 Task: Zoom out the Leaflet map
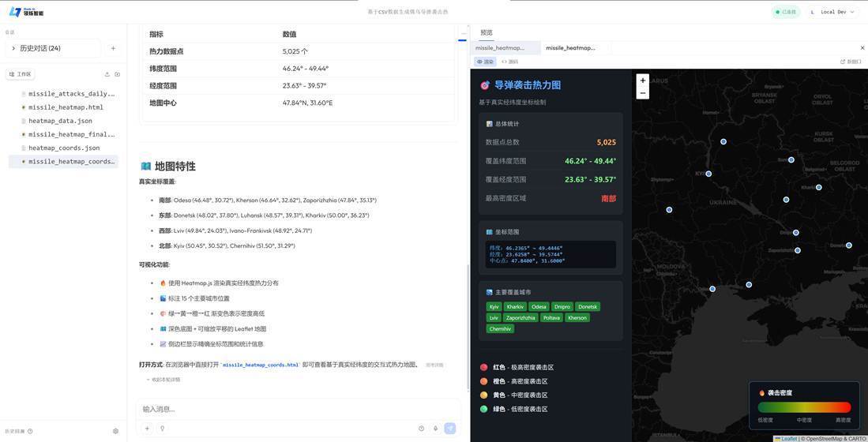[643, 93]
